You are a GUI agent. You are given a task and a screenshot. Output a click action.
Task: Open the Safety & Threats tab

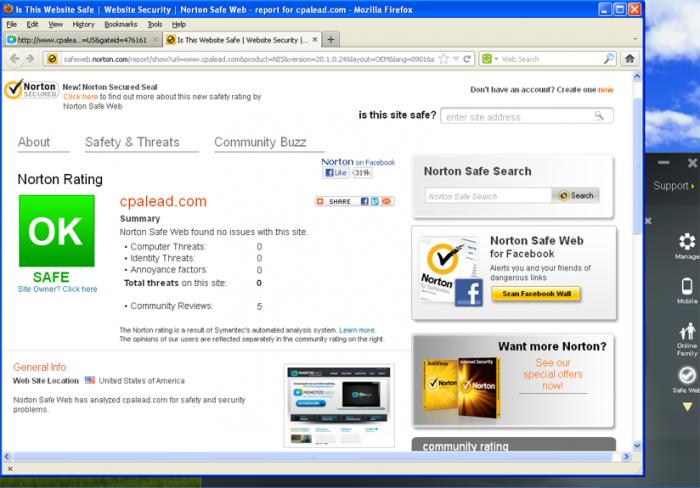pos(132,142)
